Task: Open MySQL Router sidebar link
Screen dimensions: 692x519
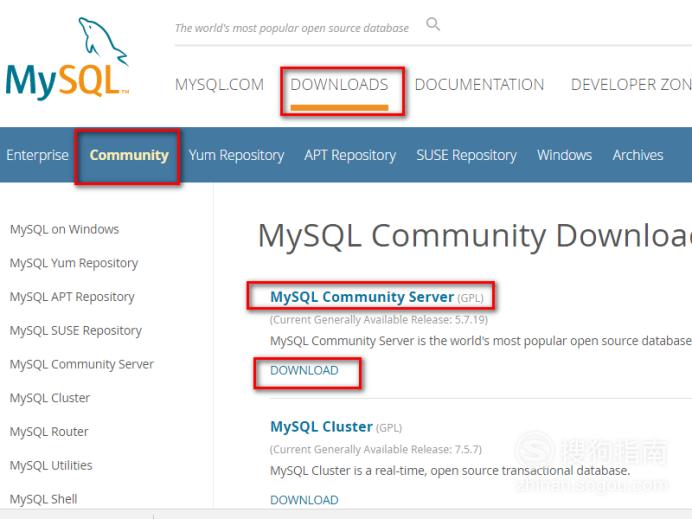Action: click(x=49, y=432)
